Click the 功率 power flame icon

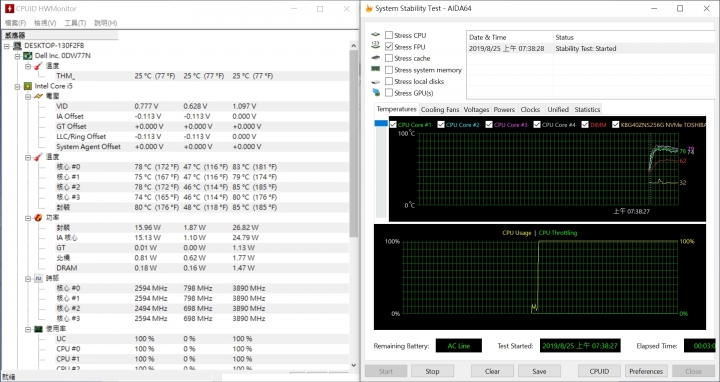[x=39, y=218]
